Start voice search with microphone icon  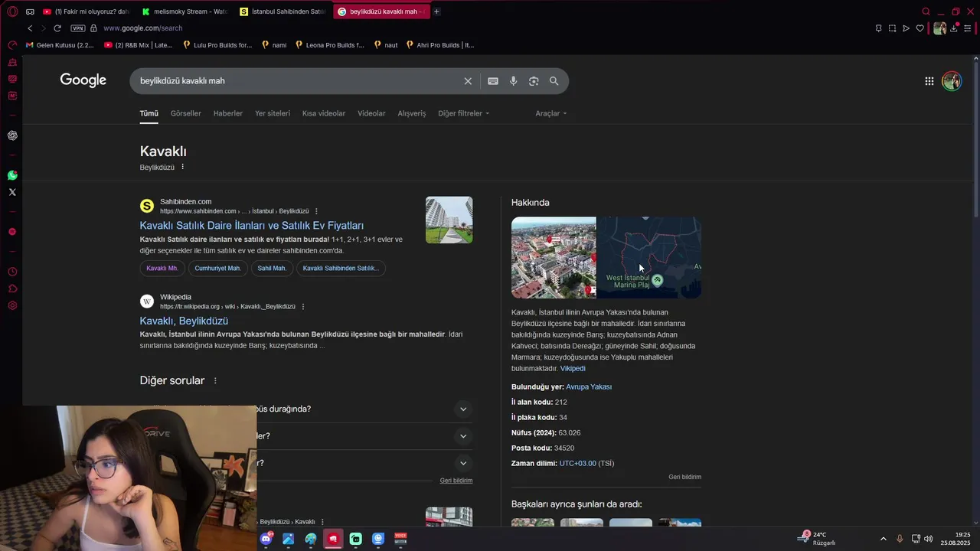click(x=513, y=81)
